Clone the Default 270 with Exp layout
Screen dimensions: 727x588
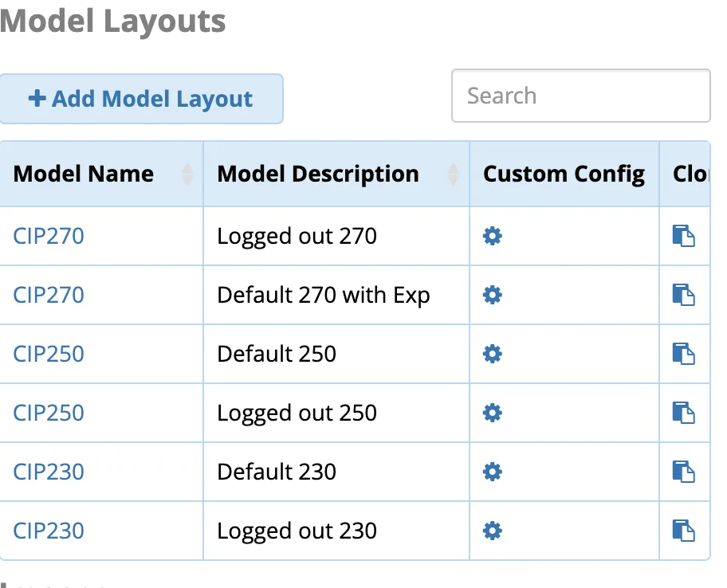click(683, 295)
